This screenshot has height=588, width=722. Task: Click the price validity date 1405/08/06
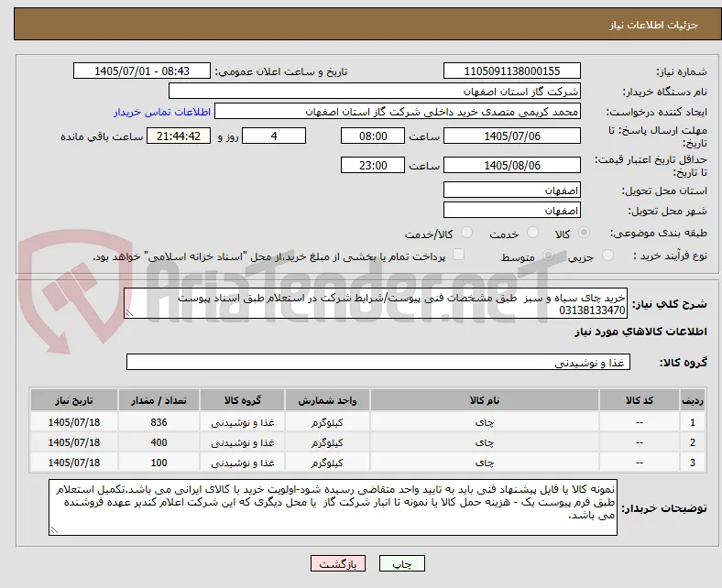(x=511, y=165)
